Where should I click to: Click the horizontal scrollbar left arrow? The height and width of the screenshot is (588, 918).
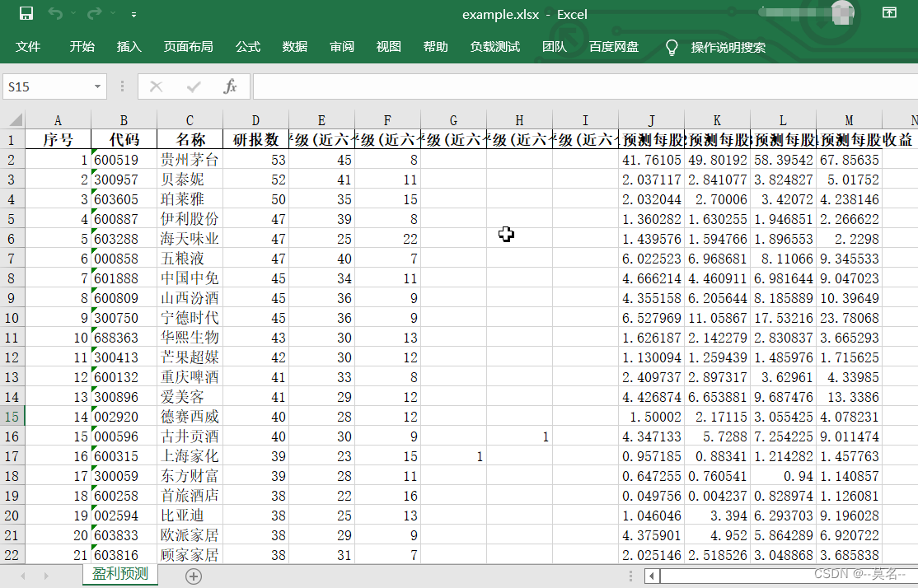[652, 576]
